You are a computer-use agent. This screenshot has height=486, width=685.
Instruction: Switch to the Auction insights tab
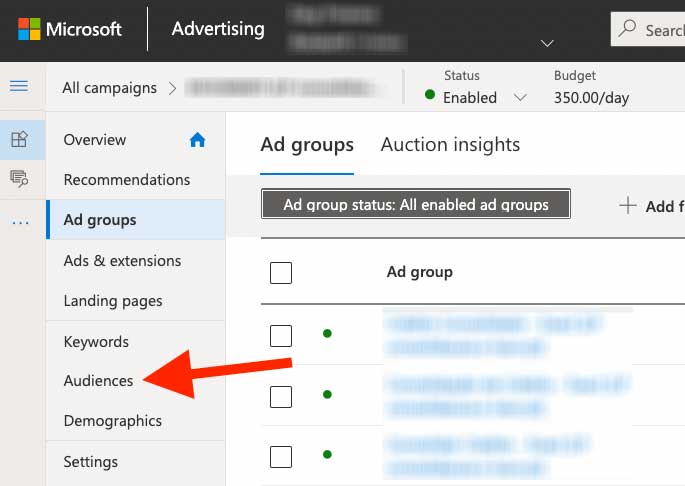coord(450,145)
